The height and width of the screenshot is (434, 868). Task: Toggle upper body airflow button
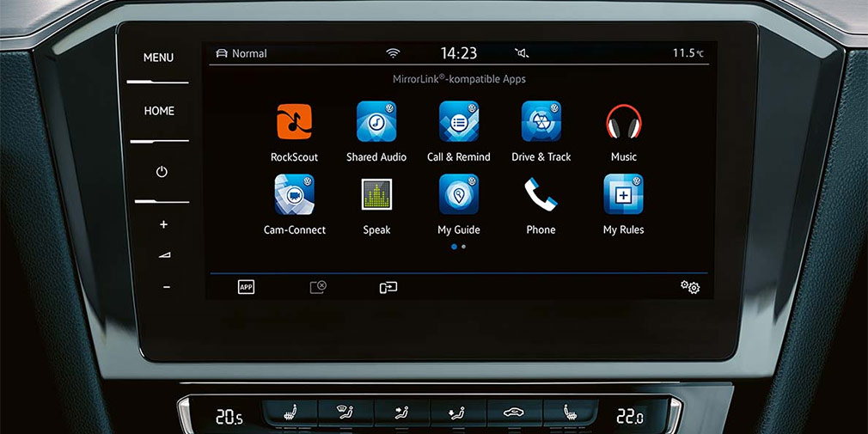coord(402,413)
